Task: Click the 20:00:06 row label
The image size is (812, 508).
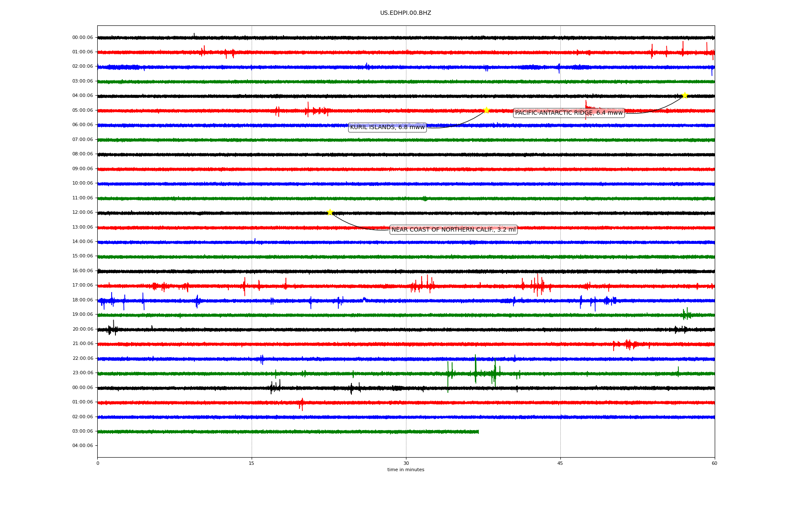Action: [82, 329]
